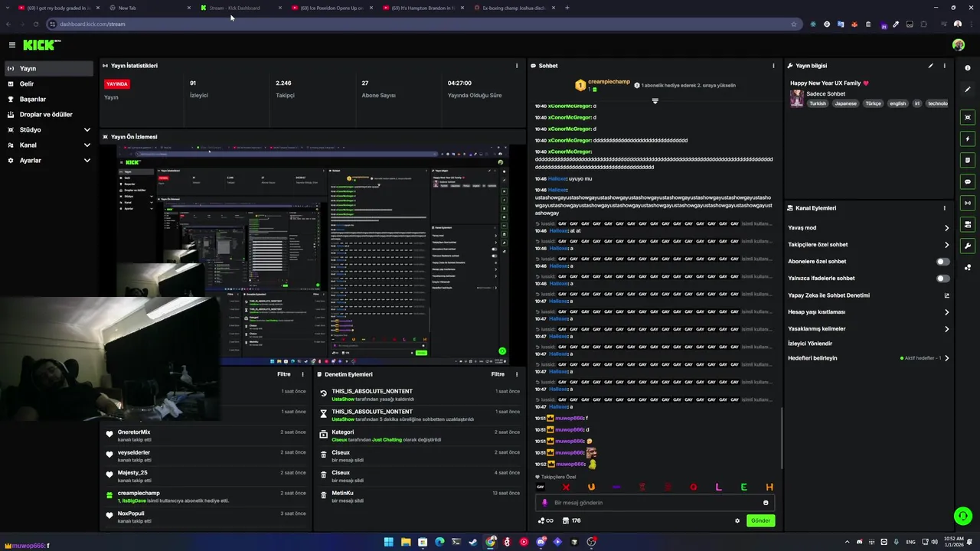
Task: Expand Yavaş mod settings
Action: 868,228
